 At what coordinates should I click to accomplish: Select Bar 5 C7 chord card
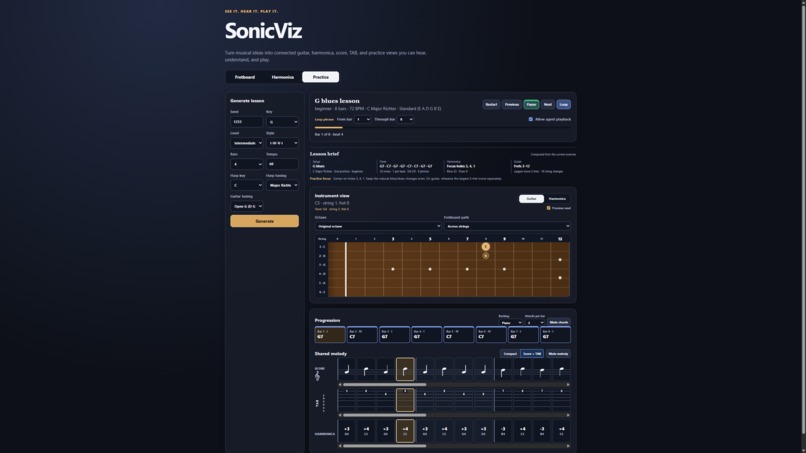(x=459, y=335)
